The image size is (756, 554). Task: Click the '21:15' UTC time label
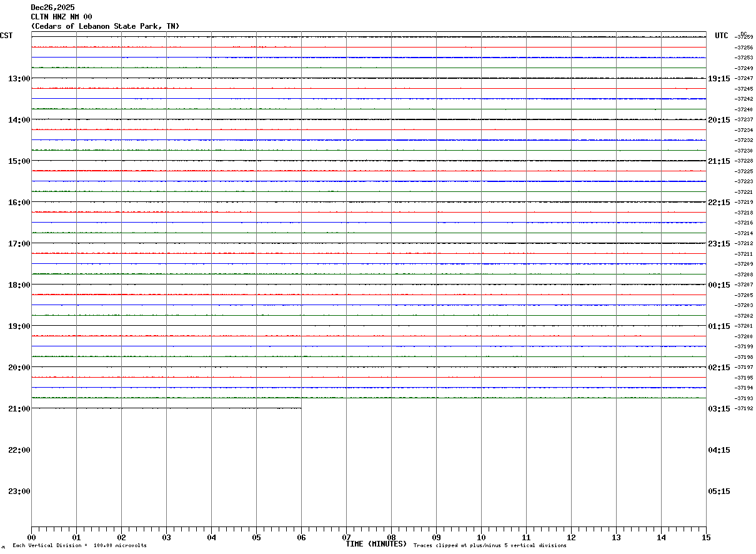point(719,161)
